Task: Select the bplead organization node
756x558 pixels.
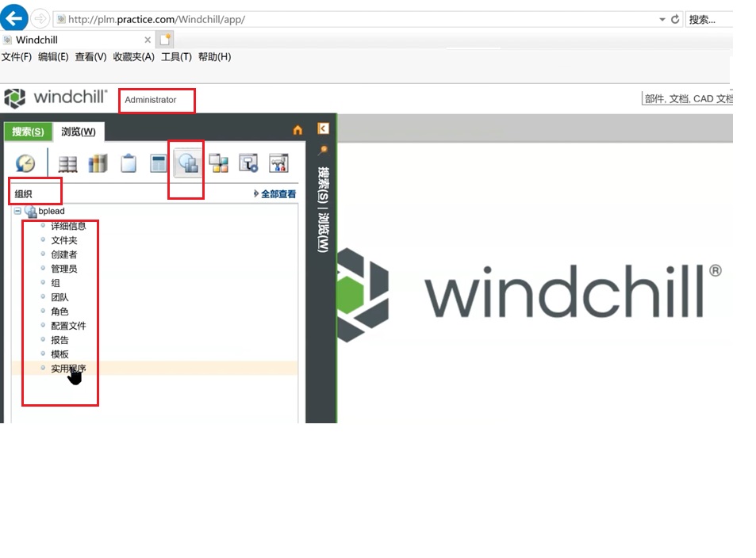Action: (x=51, y=211)
